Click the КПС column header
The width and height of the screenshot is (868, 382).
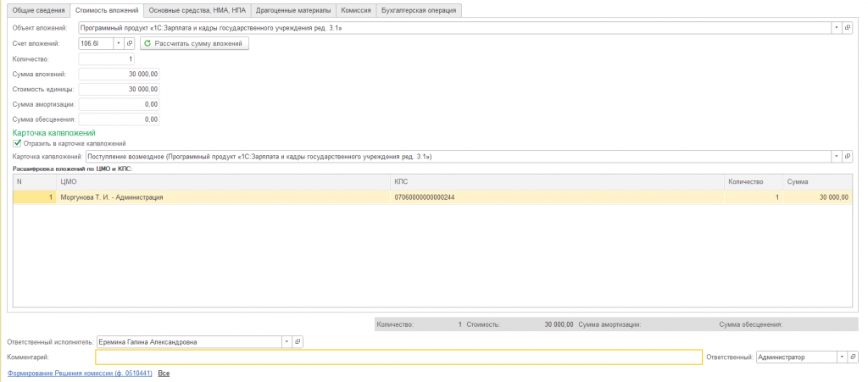[x=557, y=181]
